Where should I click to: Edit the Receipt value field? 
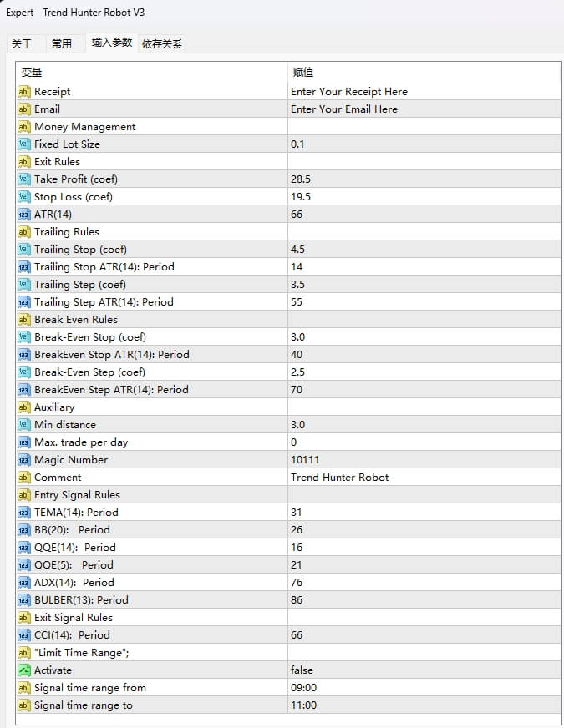[424, 92]
